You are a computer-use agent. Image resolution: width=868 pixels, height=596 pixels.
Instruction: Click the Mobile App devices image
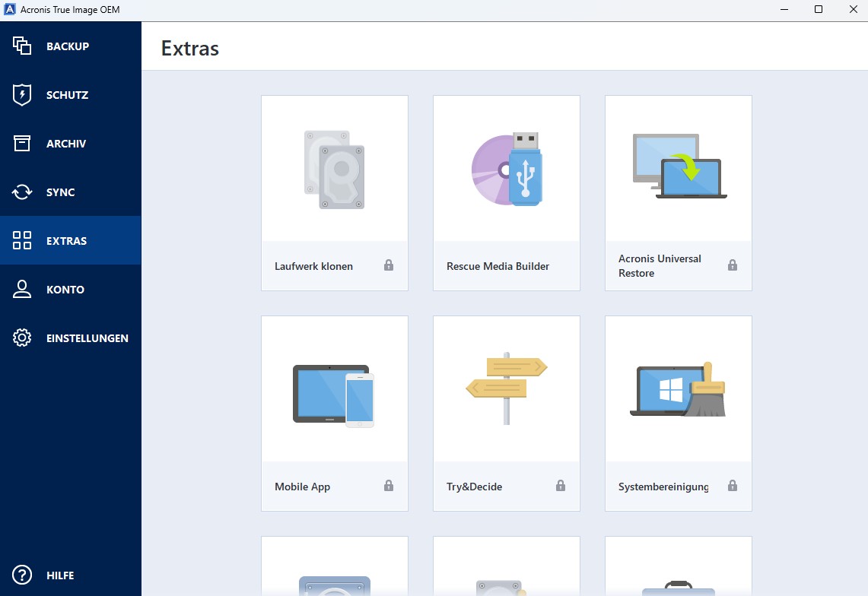[334, 395]
